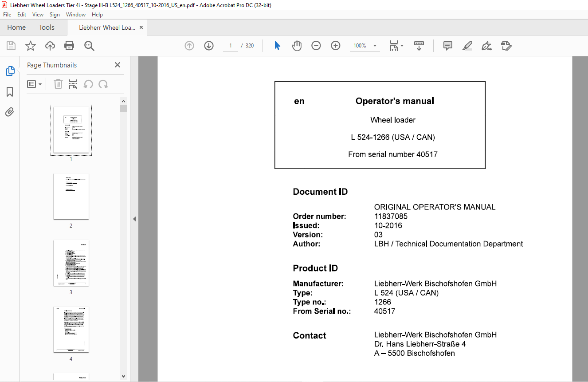Click the insert pages icon in thumbnails
This screenshot has height=382, width=588.
tap(73, 84)
